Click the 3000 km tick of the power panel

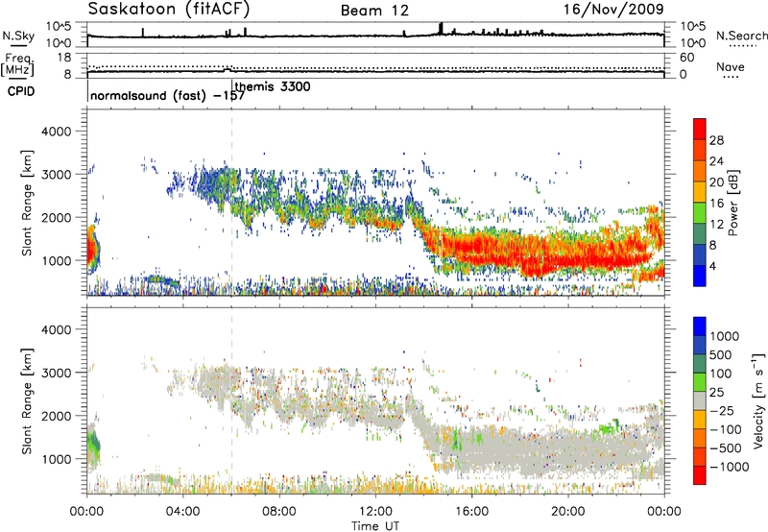click(56, 175)
